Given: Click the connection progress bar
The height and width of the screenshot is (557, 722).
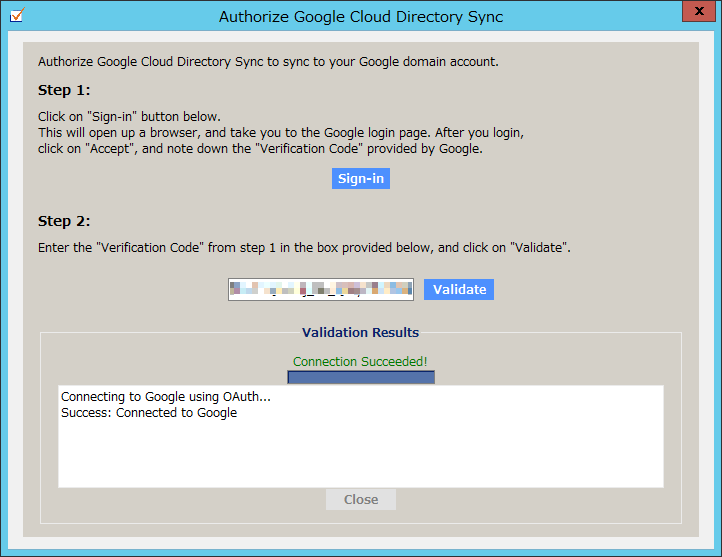Looking at the screenshot, I should click(361, 377).
